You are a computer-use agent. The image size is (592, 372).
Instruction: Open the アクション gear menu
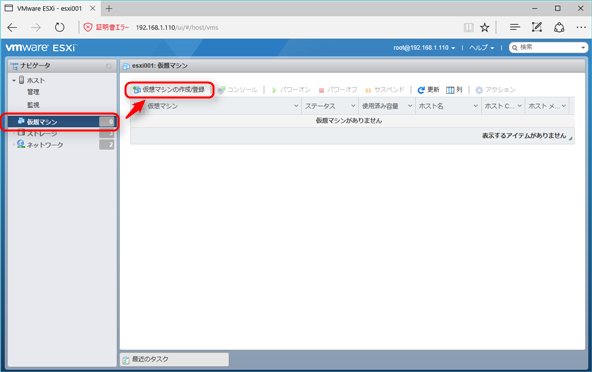[495, 90]
